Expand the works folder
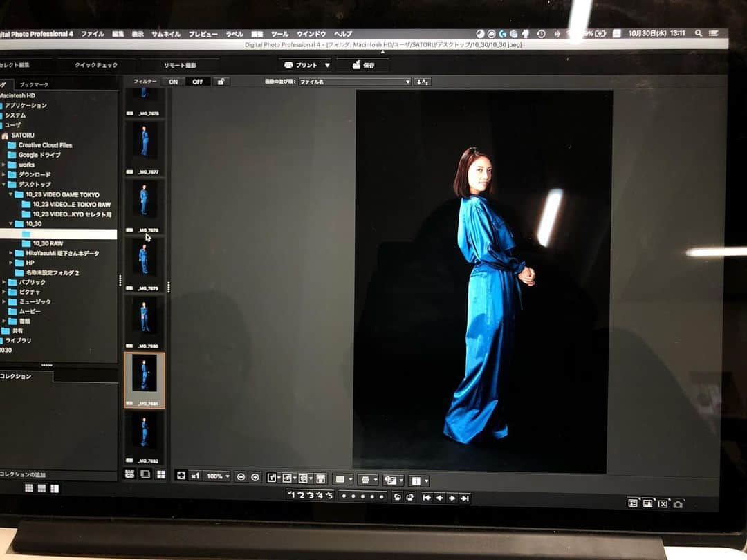The width and height of the screenshot is (747, 560). [4, 165]
